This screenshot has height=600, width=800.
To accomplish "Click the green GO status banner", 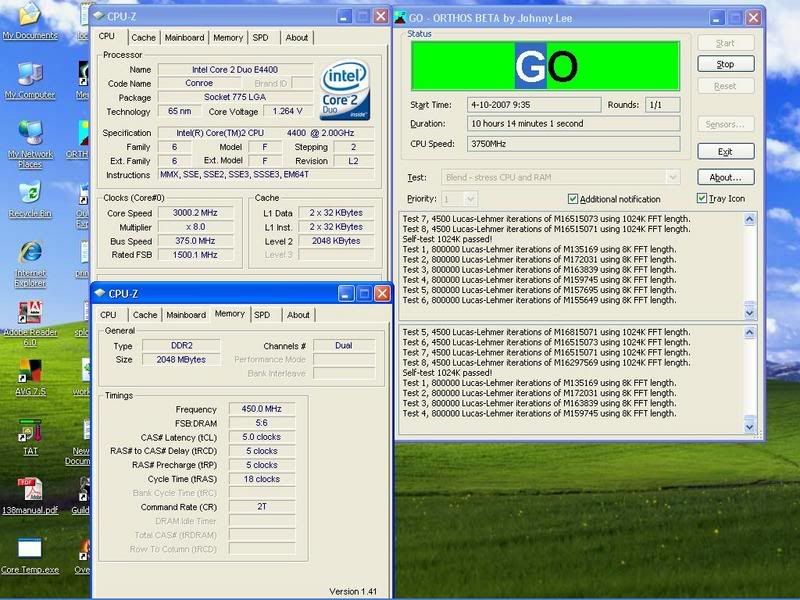I will (x=545, y=66).
